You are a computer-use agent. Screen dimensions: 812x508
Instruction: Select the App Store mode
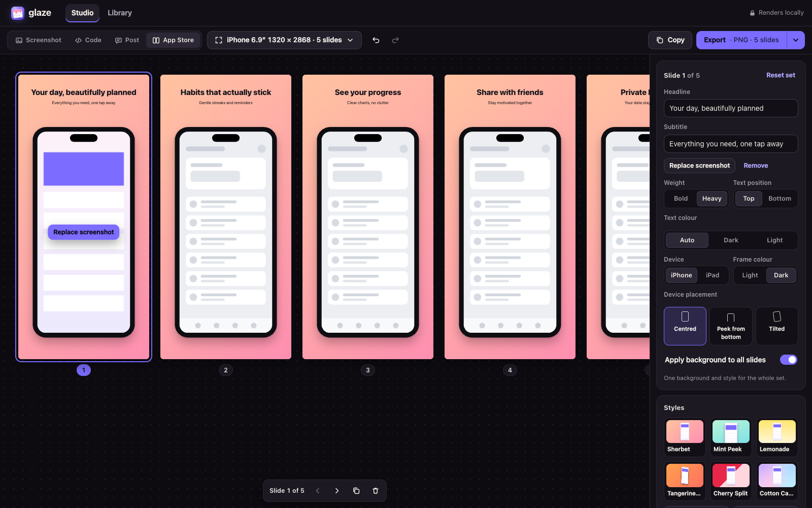[174, 40]
